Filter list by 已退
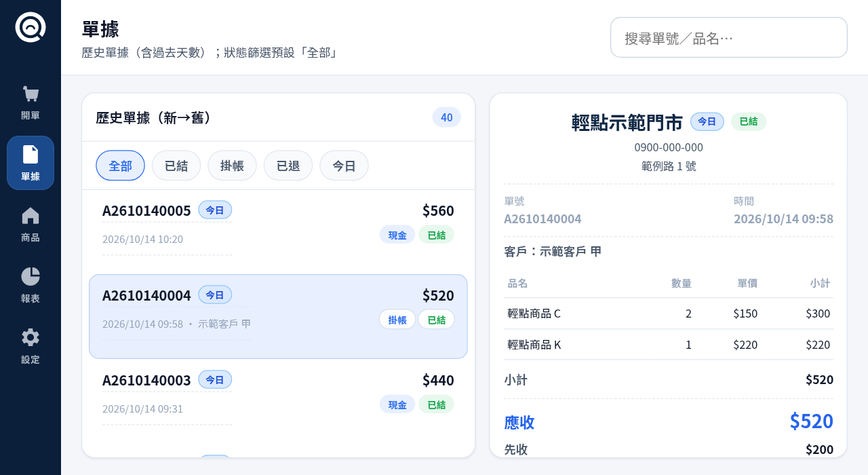868x475 pixels. click(x=288, y=166)
